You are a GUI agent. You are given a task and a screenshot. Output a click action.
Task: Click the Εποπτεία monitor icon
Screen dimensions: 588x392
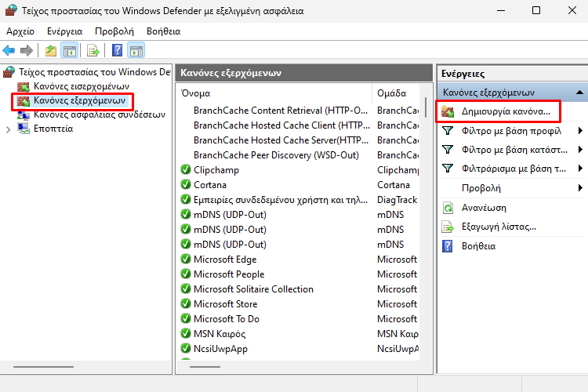pos(24,129)
